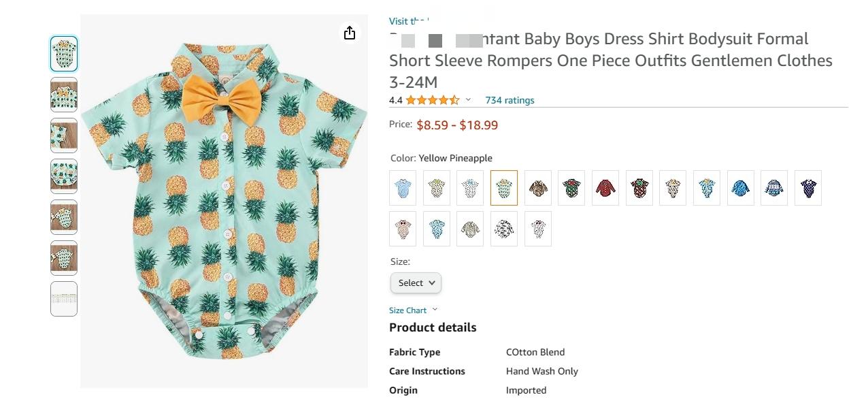868x401 pixels.
Task: Select the bright blue long-sleeve swatch
Action: click(x=741, y=188)
